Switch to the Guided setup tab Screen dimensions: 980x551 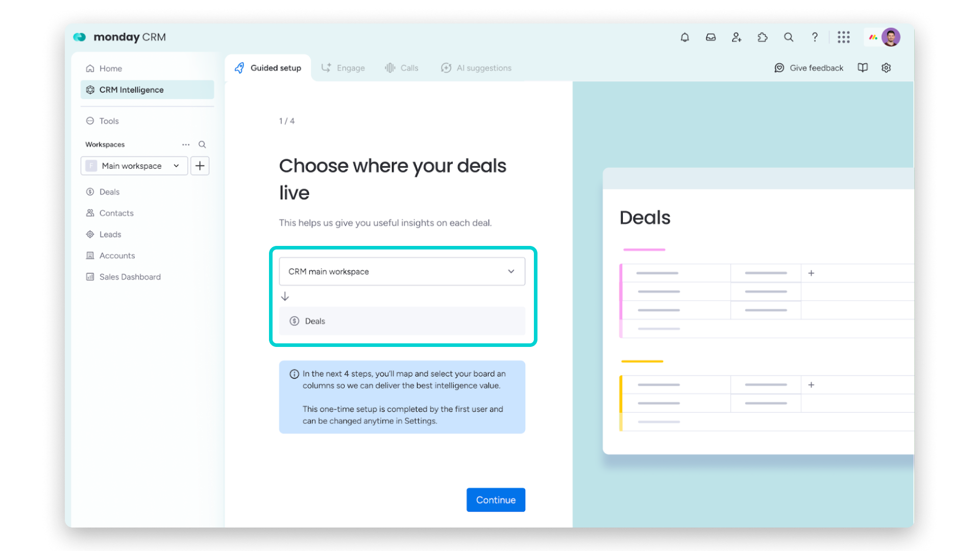pos(268,68)
